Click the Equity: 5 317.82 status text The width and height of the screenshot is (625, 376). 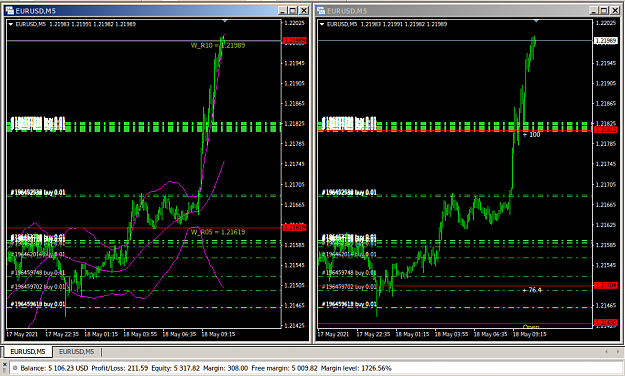pos(175,368)
